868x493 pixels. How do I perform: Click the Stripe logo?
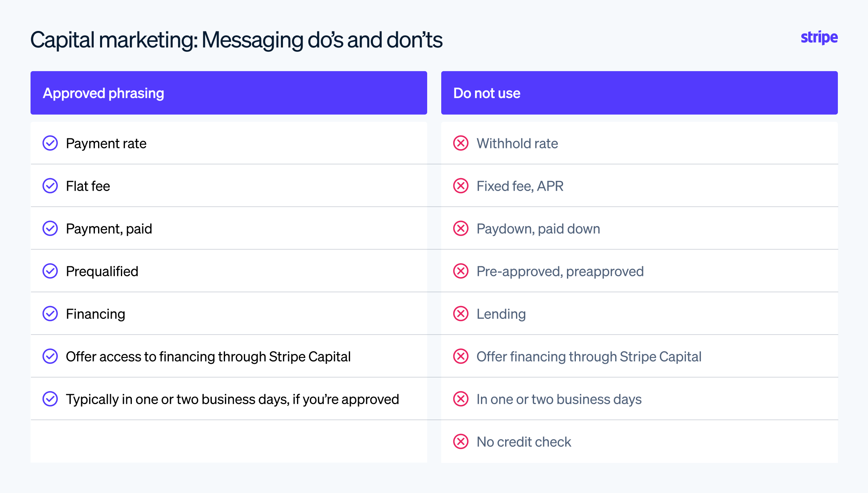coord(819,37)
